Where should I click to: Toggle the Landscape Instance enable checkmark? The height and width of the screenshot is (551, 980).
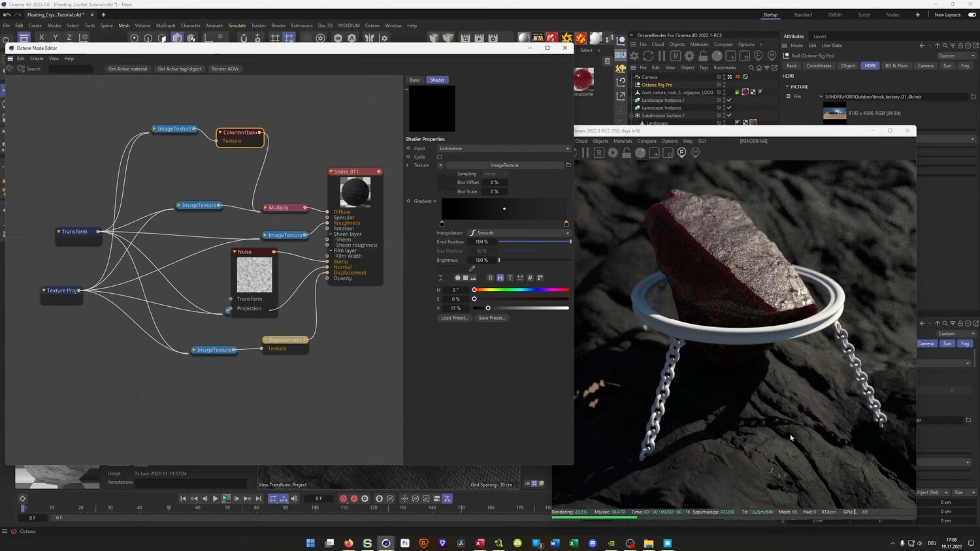click(x=729, y=108)
